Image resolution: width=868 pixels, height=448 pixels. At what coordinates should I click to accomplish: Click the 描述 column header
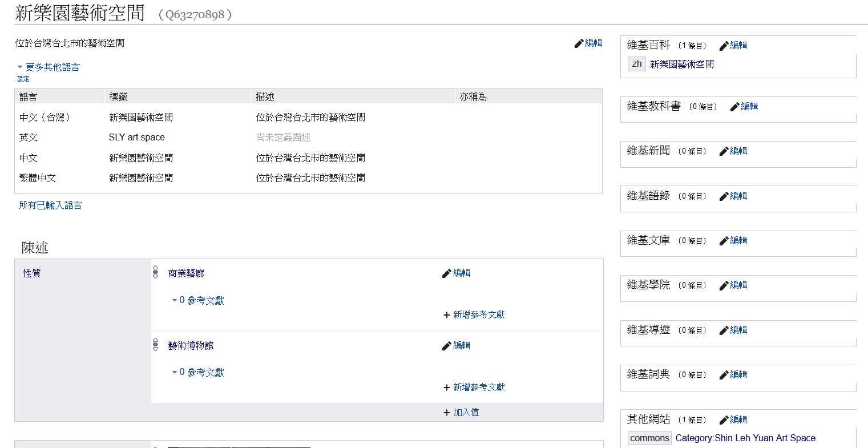point(265,97)
